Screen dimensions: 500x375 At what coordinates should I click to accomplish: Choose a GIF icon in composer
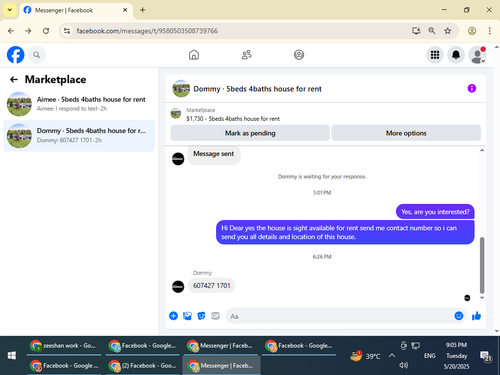(x=215, y=316)
